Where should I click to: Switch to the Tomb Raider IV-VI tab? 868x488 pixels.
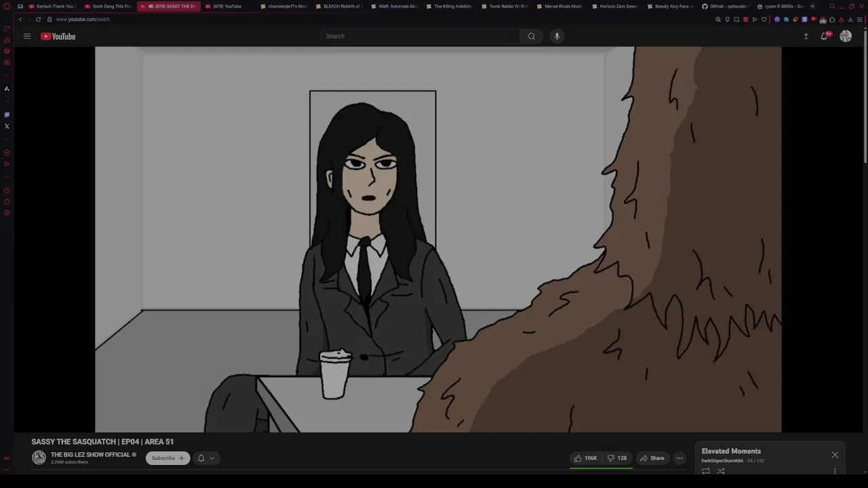coord(505,6)
